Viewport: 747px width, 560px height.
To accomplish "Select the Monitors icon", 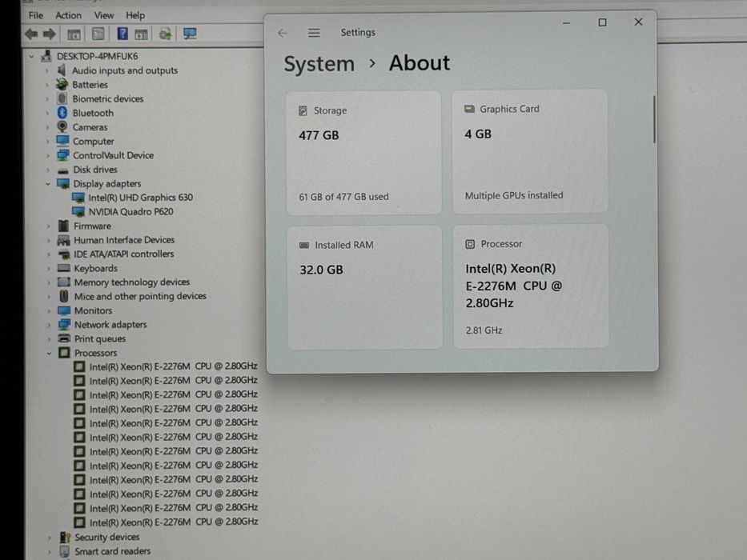I will [x=64, y=310].
